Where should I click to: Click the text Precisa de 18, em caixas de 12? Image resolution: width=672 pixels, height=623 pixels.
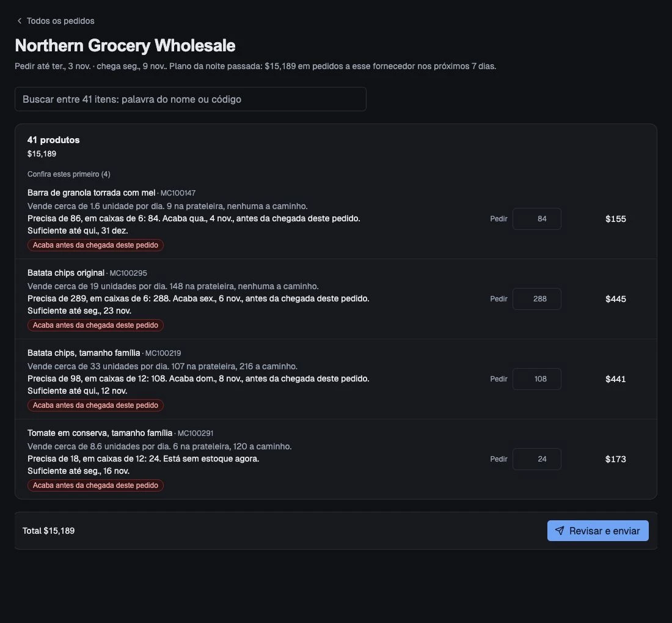(x=87, y=459)
